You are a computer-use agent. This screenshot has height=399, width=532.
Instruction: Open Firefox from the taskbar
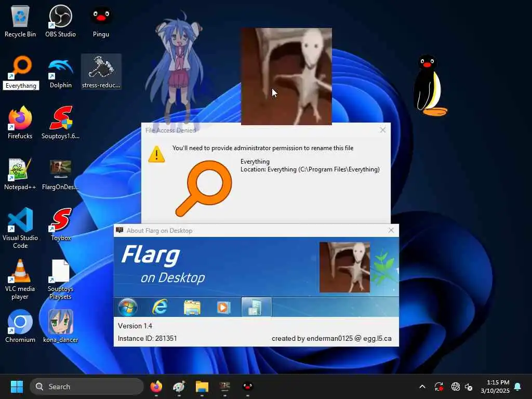pos(156,387)
